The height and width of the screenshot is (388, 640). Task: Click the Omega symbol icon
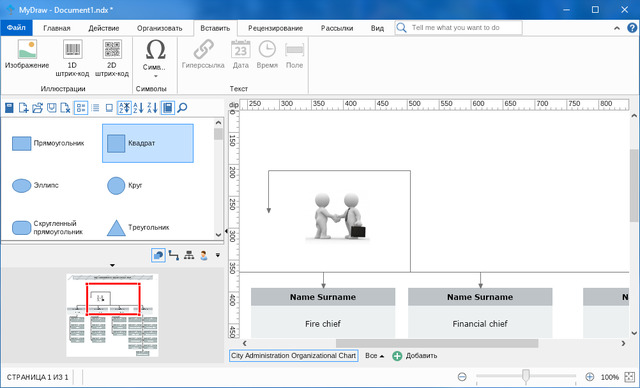(x=155, y=49)
